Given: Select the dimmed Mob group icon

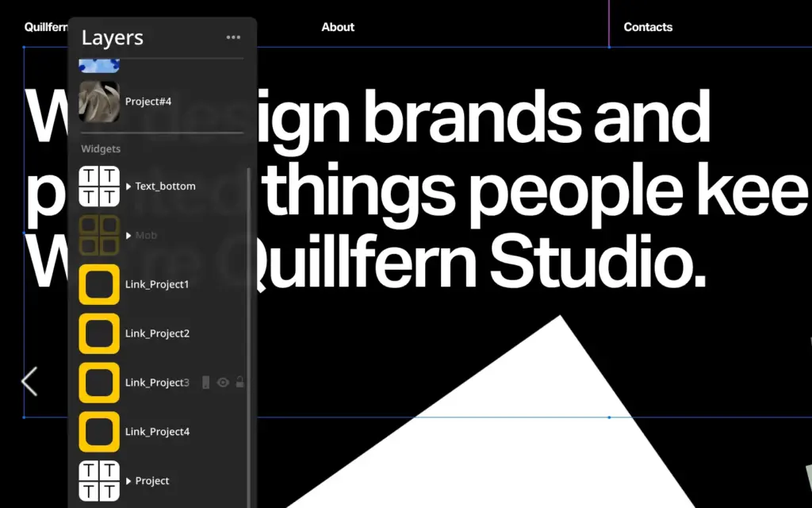Looking at the screenshot, I should pyautogui.click(x=99, y=235).
